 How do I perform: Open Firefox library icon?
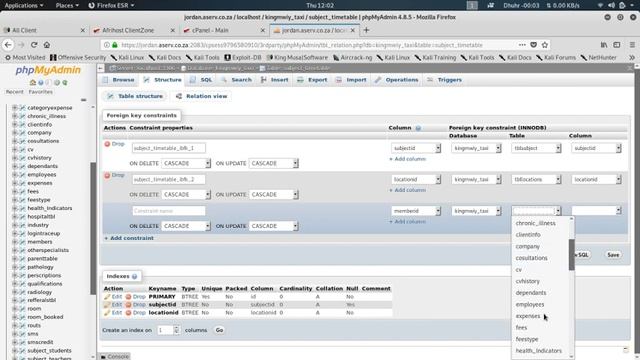point(604,45)
